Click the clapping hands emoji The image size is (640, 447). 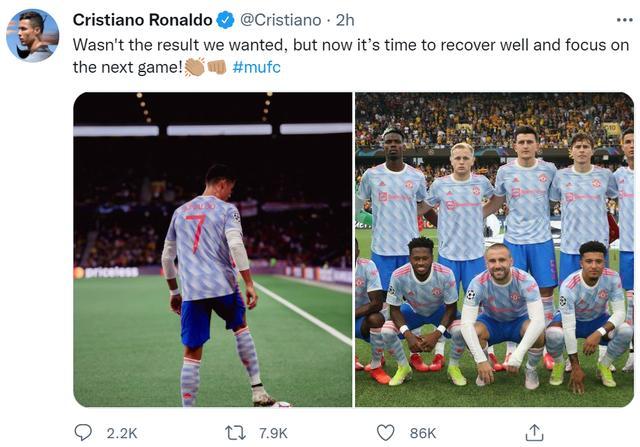pyautogui.click(x=195, y=67)
